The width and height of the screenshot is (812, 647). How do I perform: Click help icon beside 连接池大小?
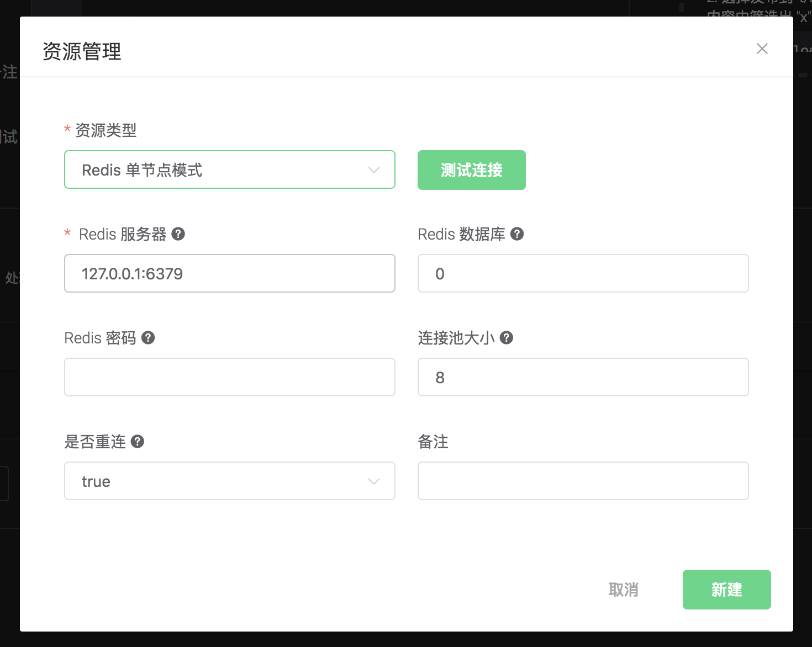[507, 338]
